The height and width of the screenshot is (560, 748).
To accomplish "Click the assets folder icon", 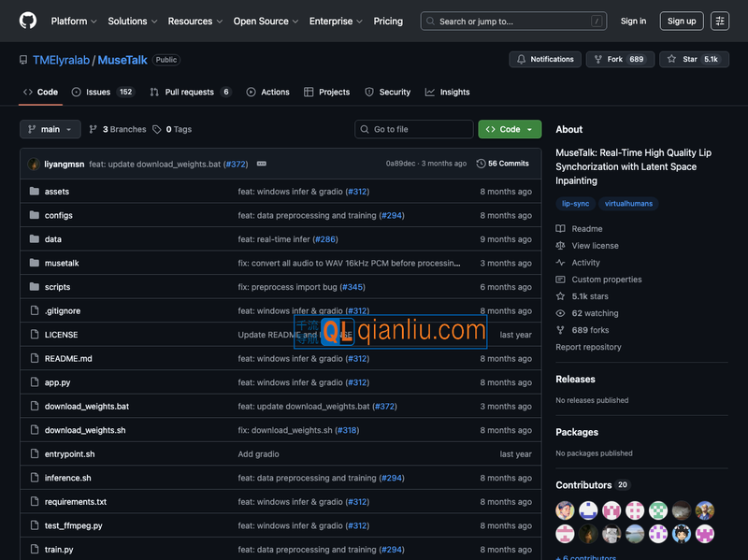I will [35, 192].
